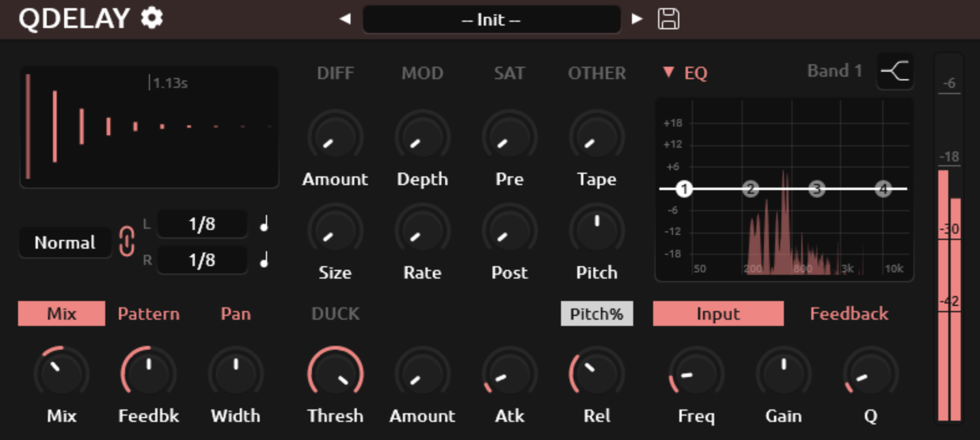Change the left channel note type icon

[x=265, y=224]
